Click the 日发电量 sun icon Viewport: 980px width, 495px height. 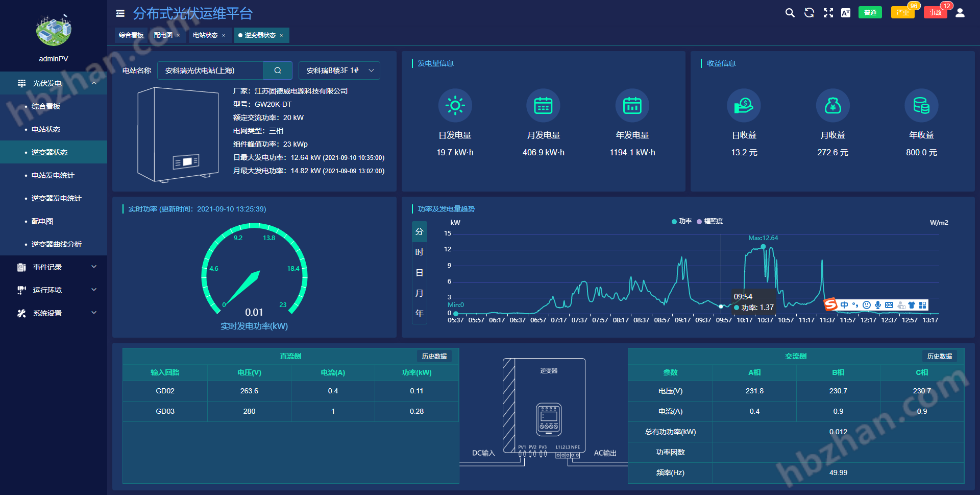coord(455,106)
